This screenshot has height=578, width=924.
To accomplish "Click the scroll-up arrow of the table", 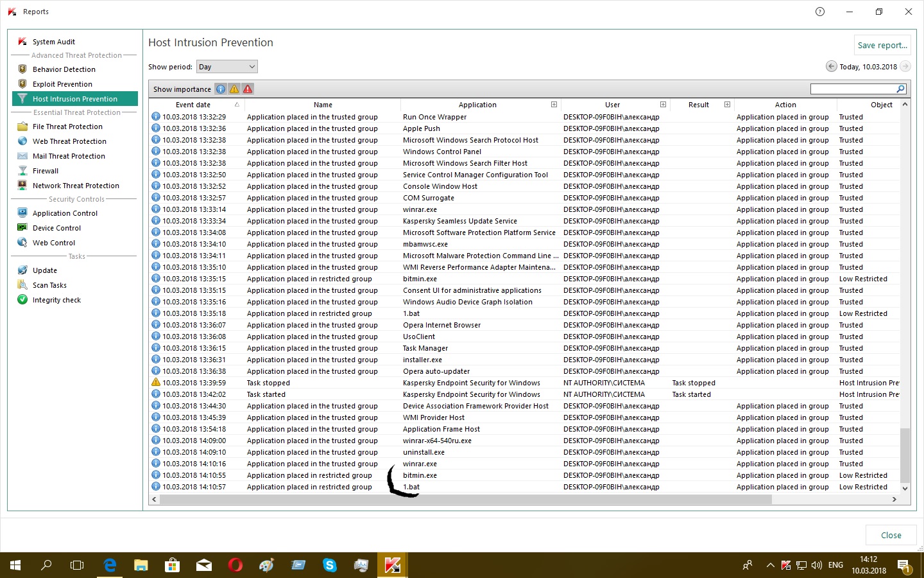I will pyautogui.click(x=905, y=104).
